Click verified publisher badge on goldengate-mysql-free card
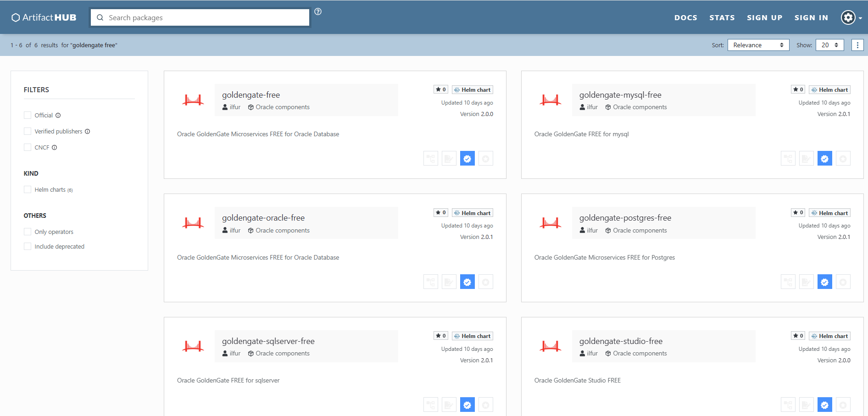The height and width of the screenshot is (416, 868). click(x=825, y=159)
